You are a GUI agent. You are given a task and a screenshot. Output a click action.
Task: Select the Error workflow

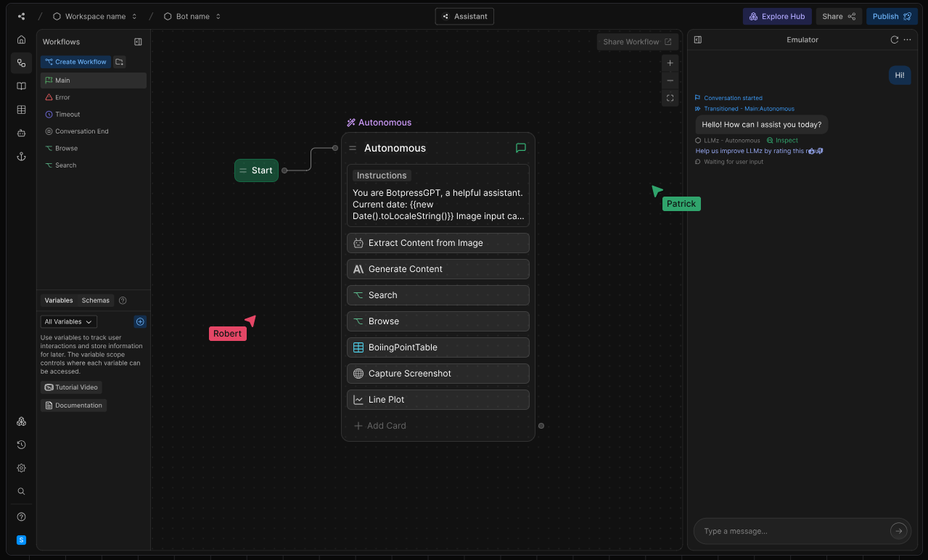pyautogui.click(x=62, y=97)
